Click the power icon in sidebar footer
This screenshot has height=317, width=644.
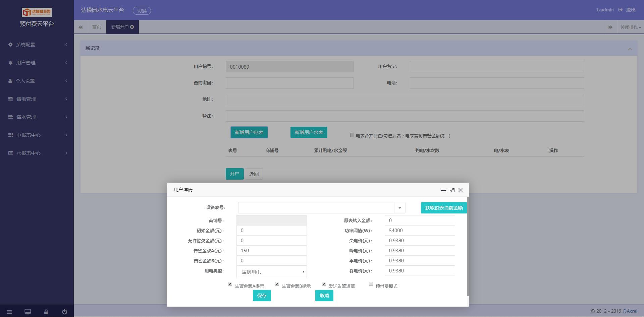tap(64, 312)
